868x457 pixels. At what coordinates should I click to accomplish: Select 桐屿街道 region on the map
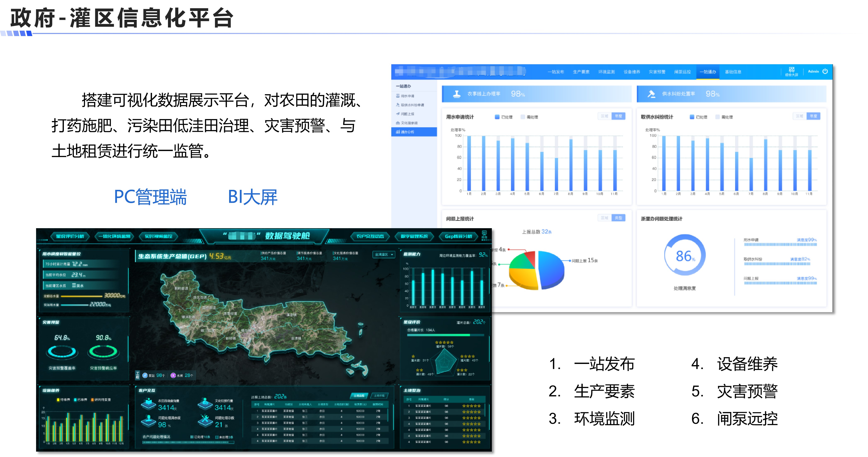[181, 289]
